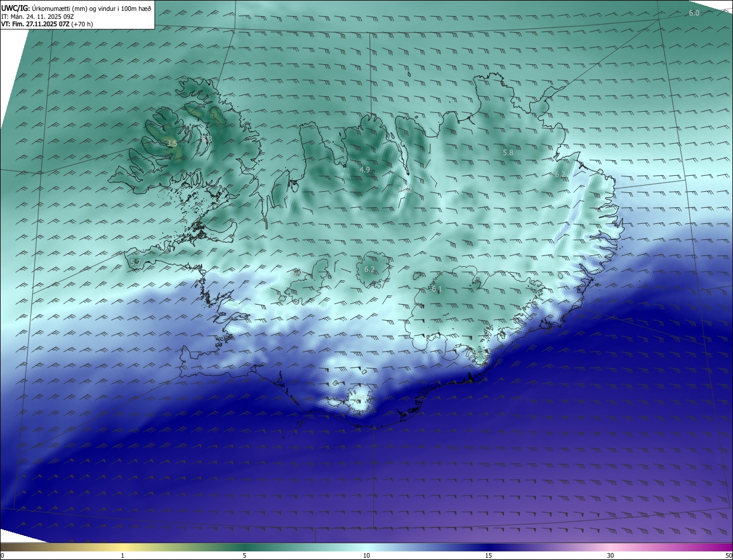Click the 15 label on the colorbar
Viewport: 733px width, 560px height.
click(488, 555)
